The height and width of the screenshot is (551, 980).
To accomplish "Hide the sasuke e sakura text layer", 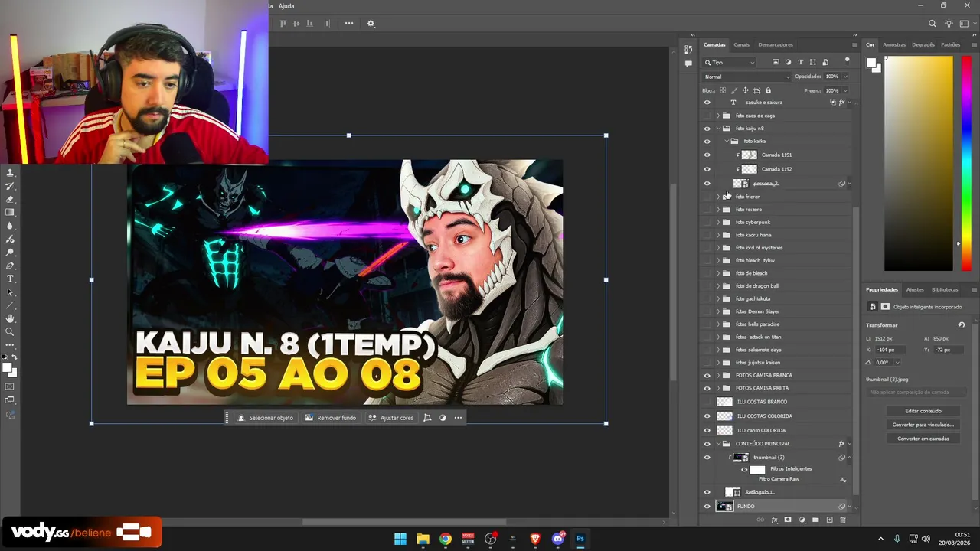I will (x=707, y=103).
